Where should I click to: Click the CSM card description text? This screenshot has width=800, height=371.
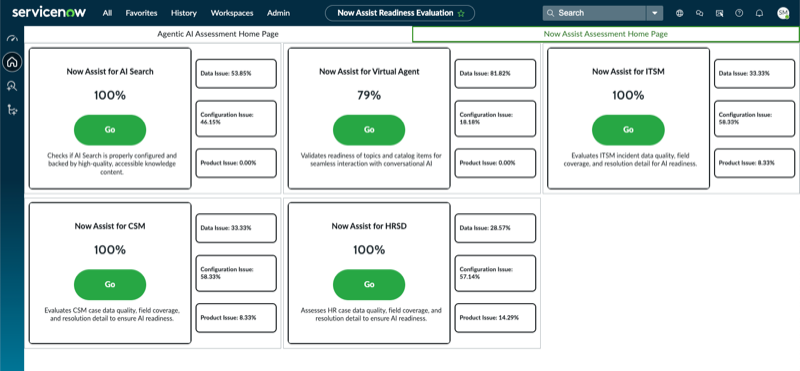[x=112, y=314]
